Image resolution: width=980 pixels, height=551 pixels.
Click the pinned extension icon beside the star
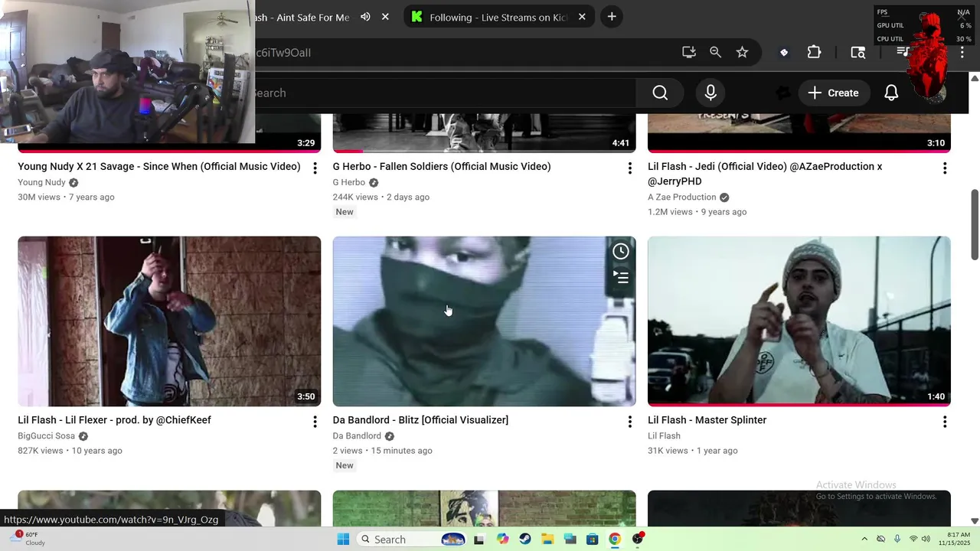(x=783, y=52)
